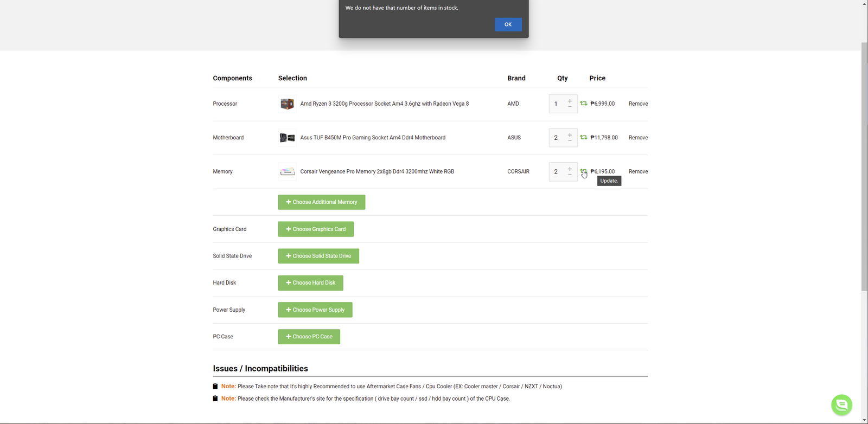
Task: Click the ₱11,798.00 price
Action: click(604, 138)
